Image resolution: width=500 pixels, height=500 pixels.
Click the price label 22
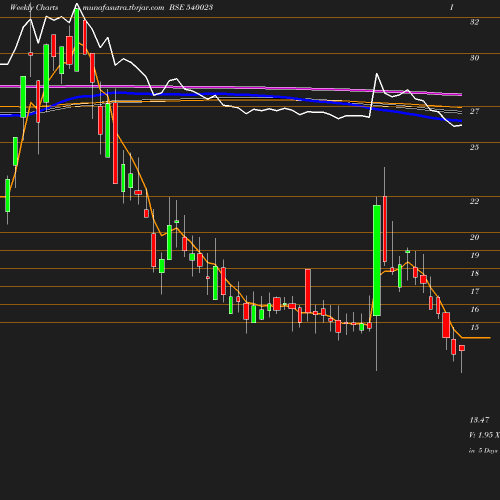(474, 201)
